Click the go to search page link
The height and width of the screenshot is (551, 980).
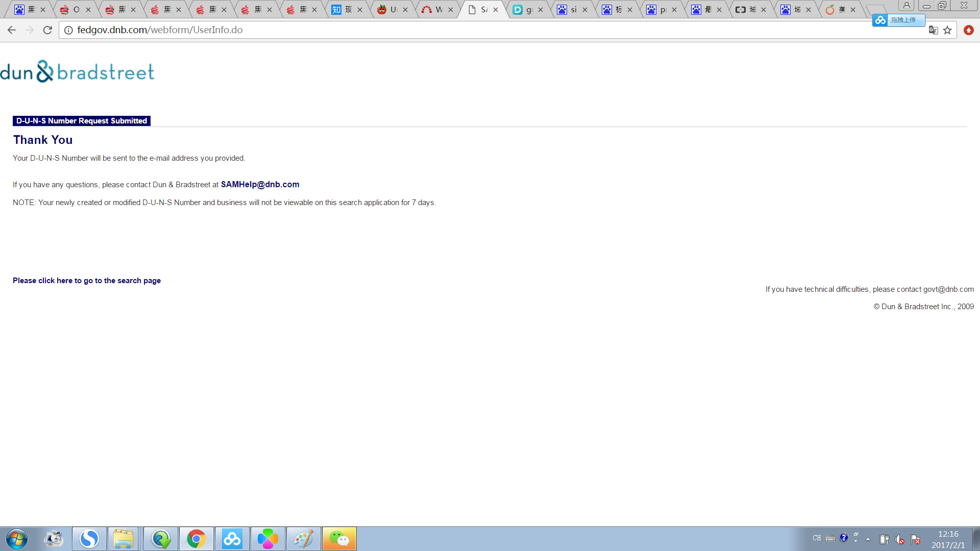87,281
